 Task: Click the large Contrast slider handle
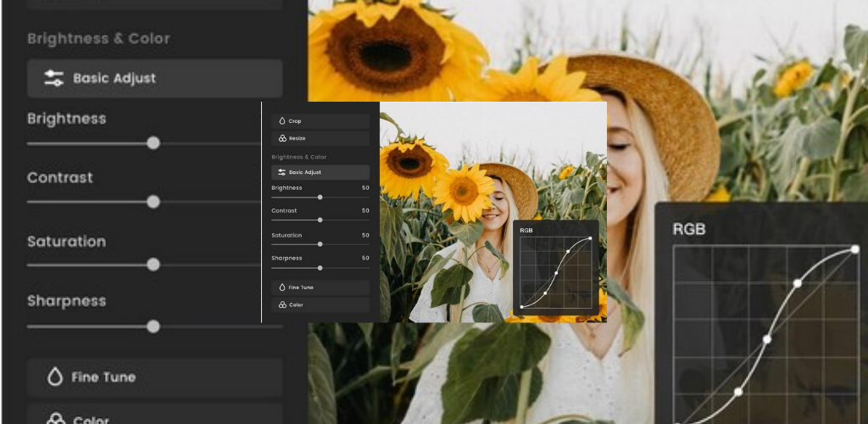point(153,202)
